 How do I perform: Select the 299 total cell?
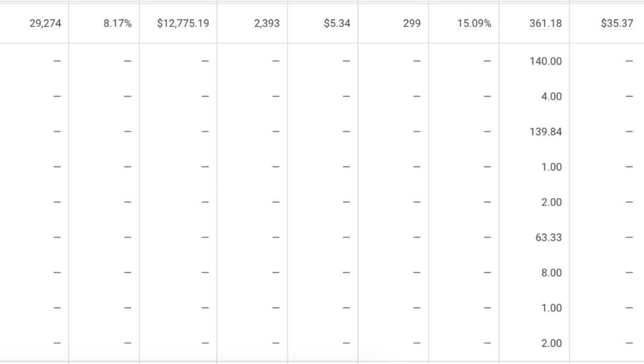point(411,24)
